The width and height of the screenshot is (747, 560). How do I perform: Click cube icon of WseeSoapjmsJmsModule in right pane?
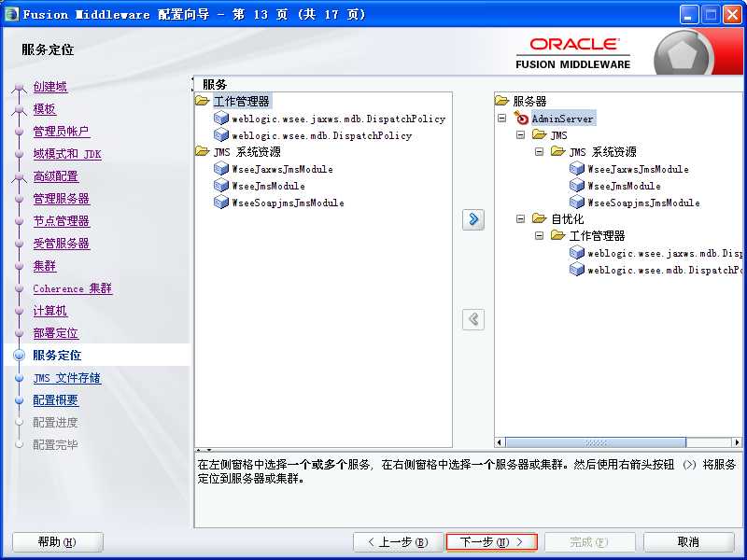pyautogui.click(x=577, y=202)
